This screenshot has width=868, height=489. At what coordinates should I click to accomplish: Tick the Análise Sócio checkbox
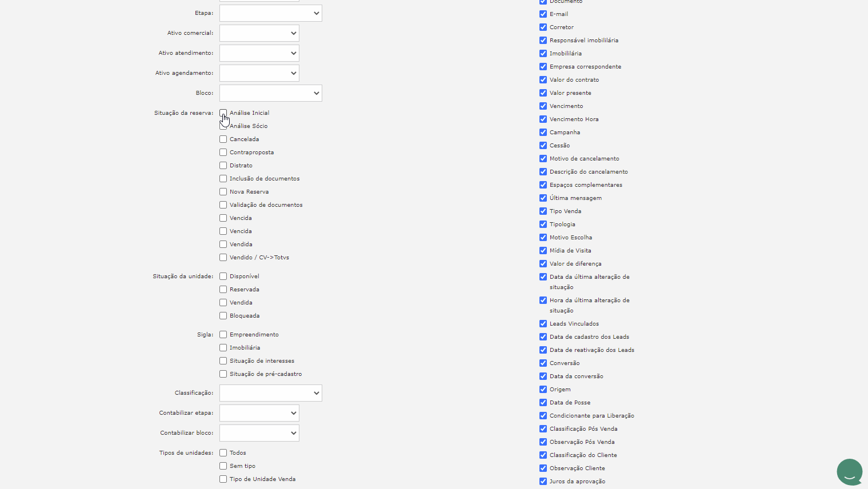coord(223,126)
